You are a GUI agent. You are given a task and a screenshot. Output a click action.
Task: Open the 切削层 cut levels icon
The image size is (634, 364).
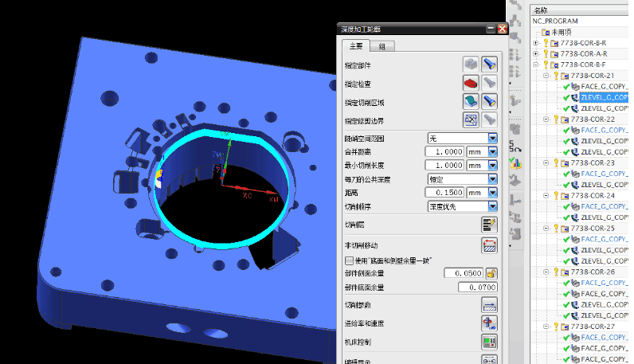coord(489,225)
